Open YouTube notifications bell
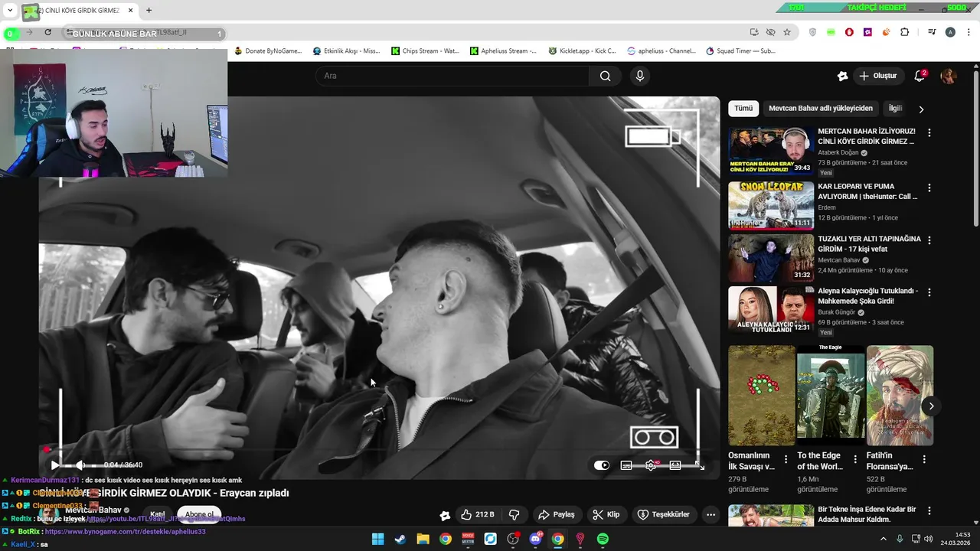Screen dimensions: 980x551 pyautogui.click(x=920, y=76)
